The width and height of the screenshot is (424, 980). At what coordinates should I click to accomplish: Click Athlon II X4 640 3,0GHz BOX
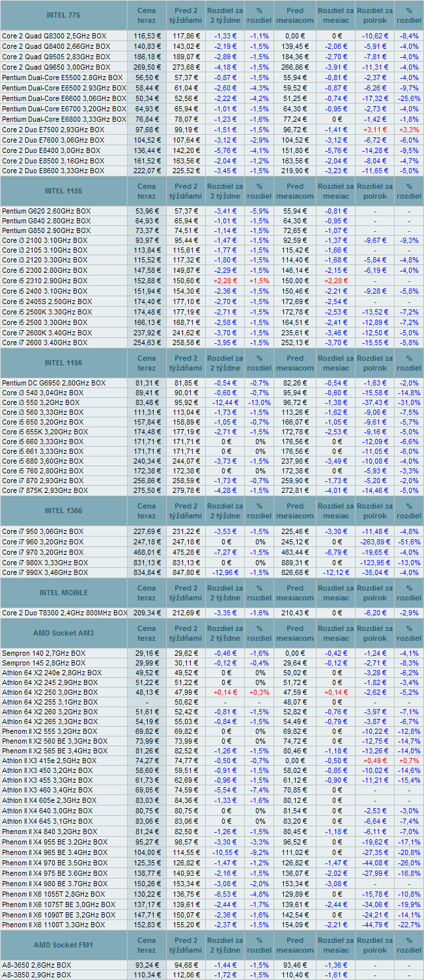coord(49,811)
